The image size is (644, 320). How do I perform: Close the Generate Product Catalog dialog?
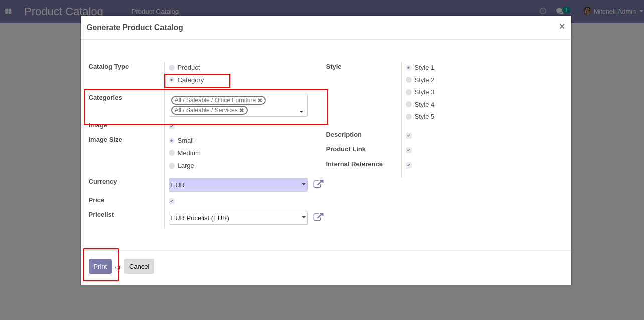[562, 27]
